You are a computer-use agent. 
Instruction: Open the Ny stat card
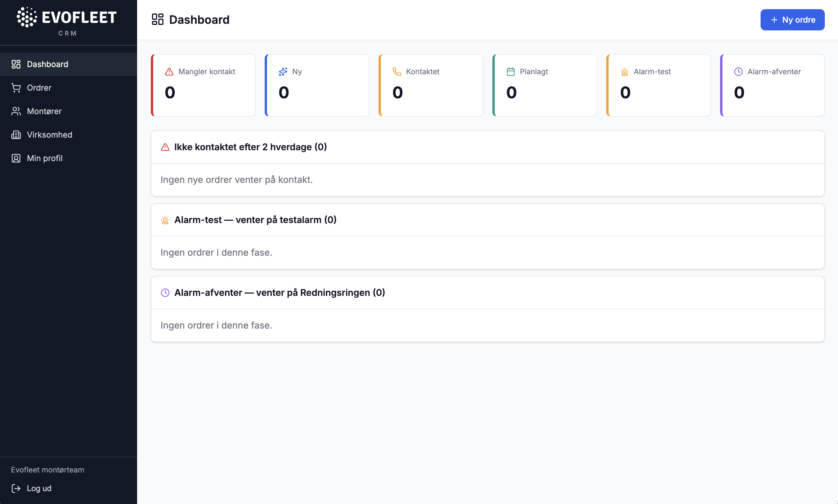point(317,85)
